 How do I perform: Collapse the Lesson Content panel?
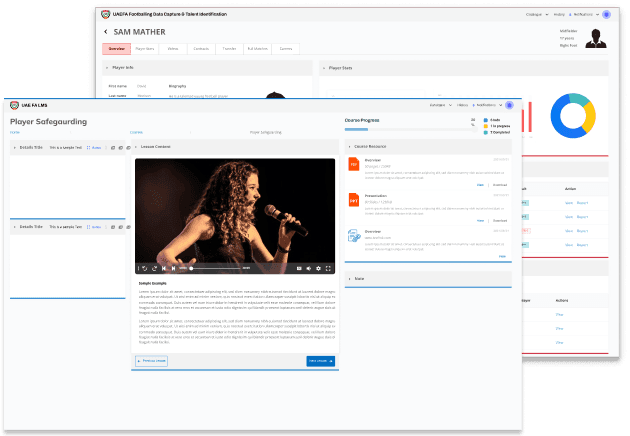(x=137, y=146)
